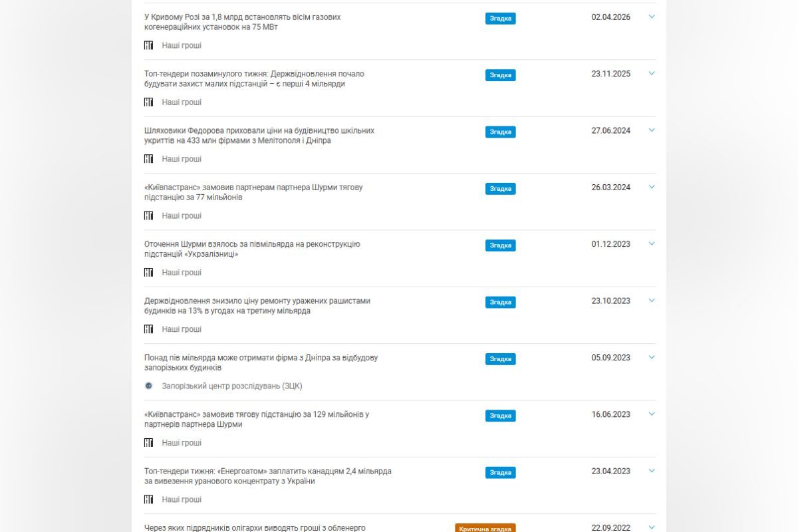Viewport: 798px width, 532px height.
Task: Click the orange "Критична згадка" badge
Action: click(x=487, y=529)
